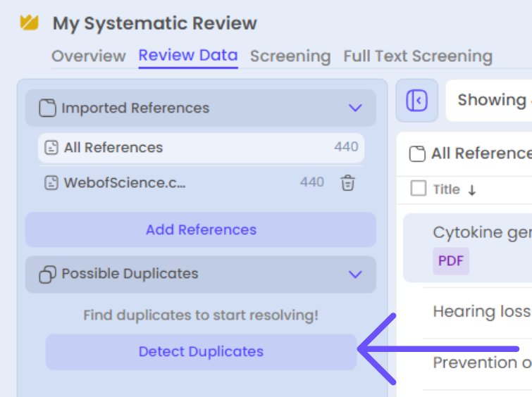Collapse the Imported References section chevron
The height and width of the screenshot is (397, 532).
pyautogui.click(x=355, y=108)
